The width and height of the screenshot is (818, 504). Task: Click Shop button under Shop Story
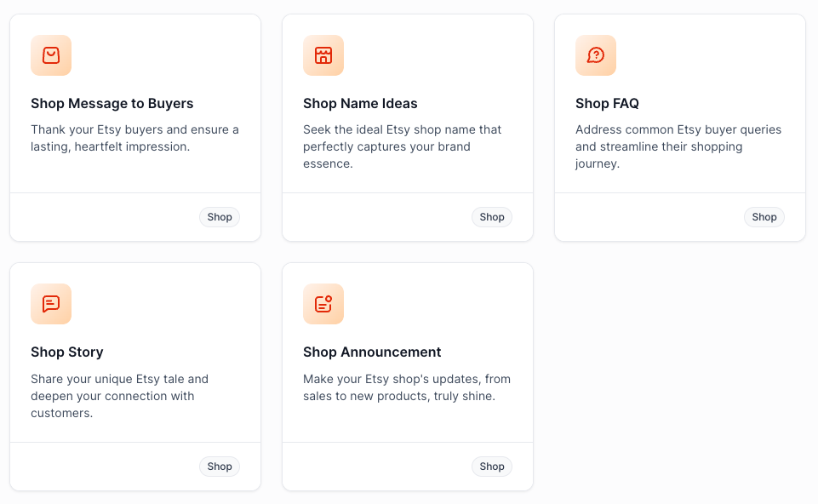tap(219, 467)
